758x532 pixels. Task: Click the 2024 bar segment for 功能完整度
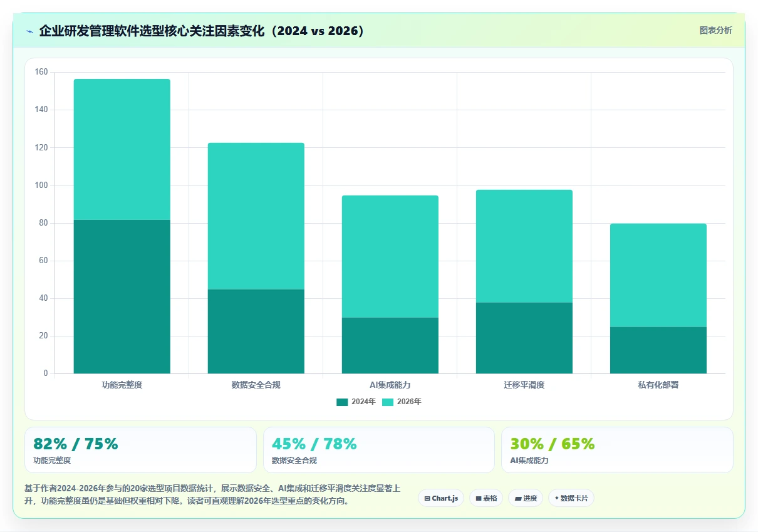pyautogui.click(x=122, y=296)
